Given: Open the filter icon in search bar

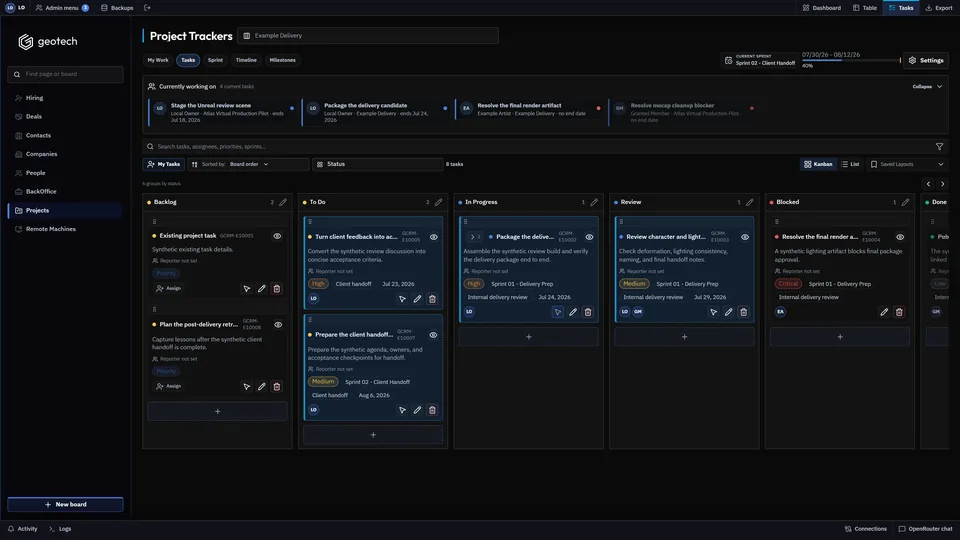Looking at the screenshot, I should coord(939,146).
